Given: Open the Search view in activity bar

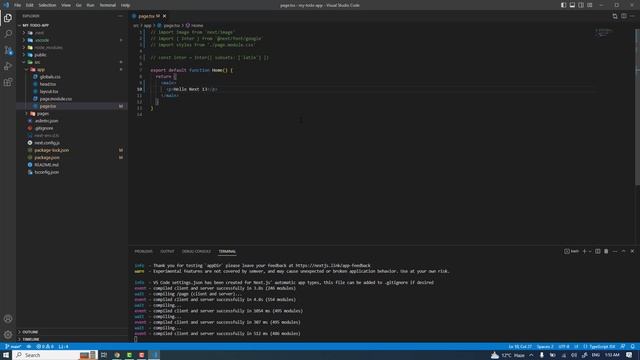Looking at the screenshot, I should (8, 33).
